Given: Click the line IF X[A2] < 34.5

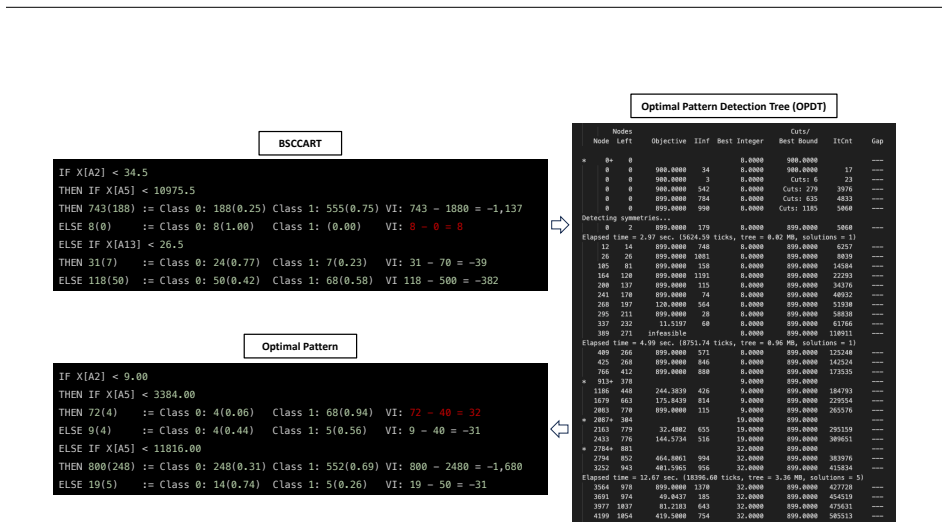Looking at the screenshot, I should 103,173.
